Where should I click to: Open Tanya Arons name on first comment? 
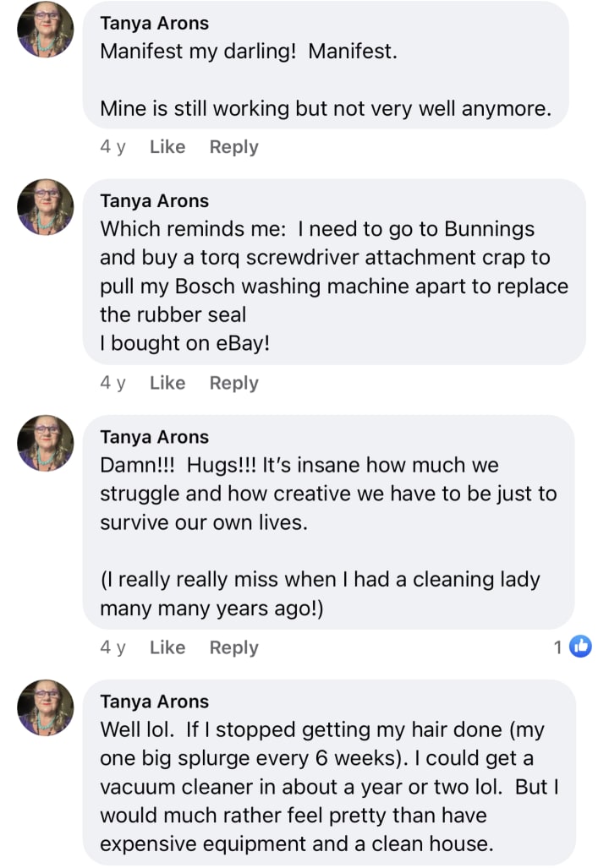tap(154, 23)
